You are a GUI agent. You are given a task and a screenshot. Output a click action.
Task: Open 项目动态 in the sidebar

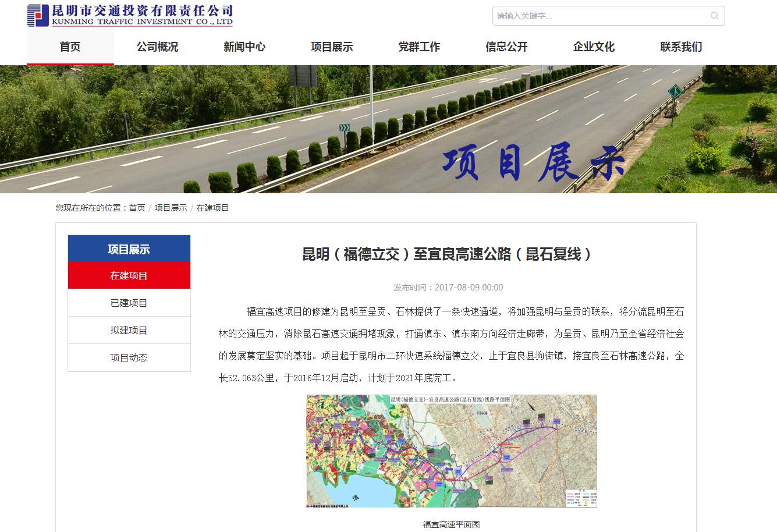[129, 357]
